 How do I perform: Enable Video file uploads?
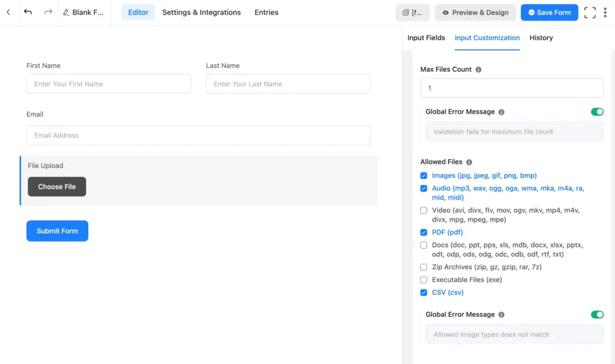[x=424, y=210]
